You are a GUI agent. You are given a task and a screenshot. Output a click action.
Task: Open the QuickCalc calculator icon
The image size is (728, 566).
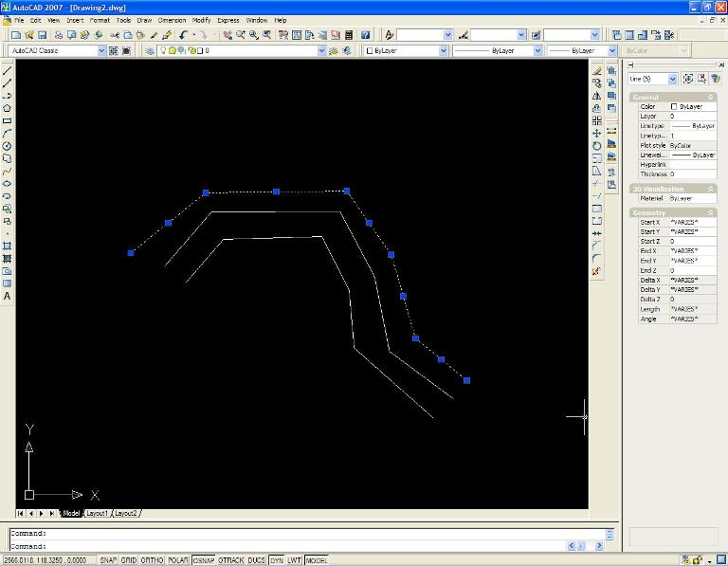coord(349,35)
